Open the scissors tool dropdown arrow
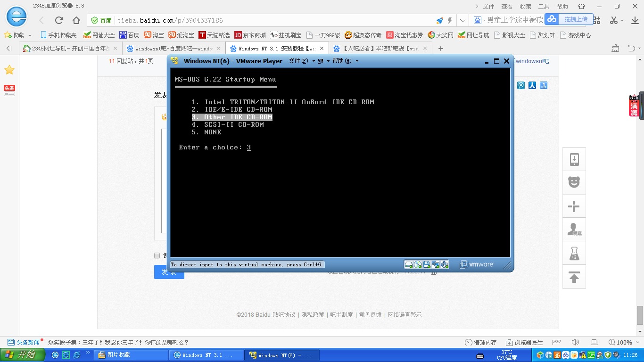The height and width of the screenshot is (362, 644). point(622,21)
